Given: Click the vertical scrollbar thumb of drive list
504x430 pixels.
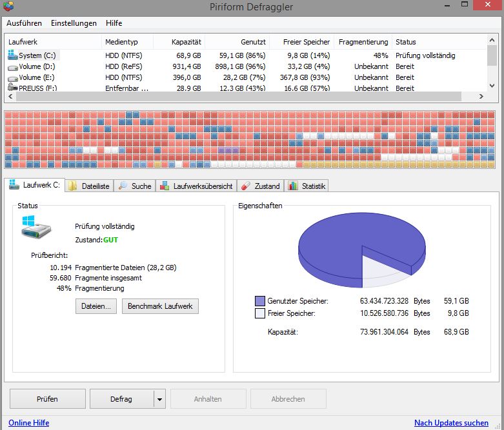Looking at the screenshot, I should (x=492, y=55).
